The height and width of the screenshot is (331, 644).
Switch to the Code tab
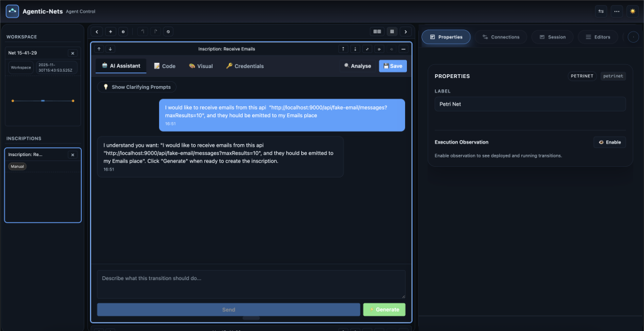coord(164,66)
